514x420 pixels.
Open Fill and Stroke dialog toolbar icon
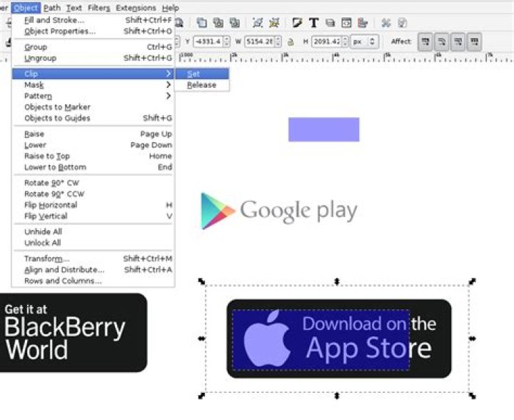(x=297, y=23)
